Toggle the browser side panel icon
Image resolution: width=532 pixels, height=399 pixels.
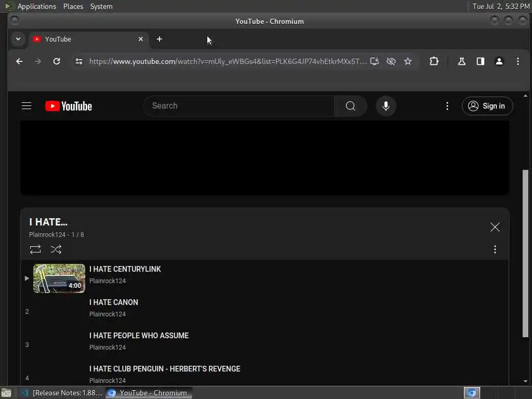point(480,61)
